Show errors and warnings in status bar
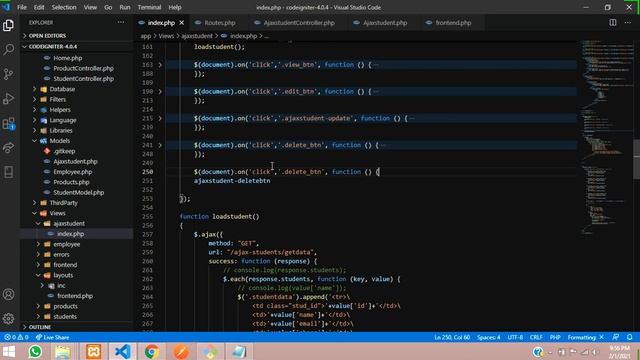 click(16, 337)
